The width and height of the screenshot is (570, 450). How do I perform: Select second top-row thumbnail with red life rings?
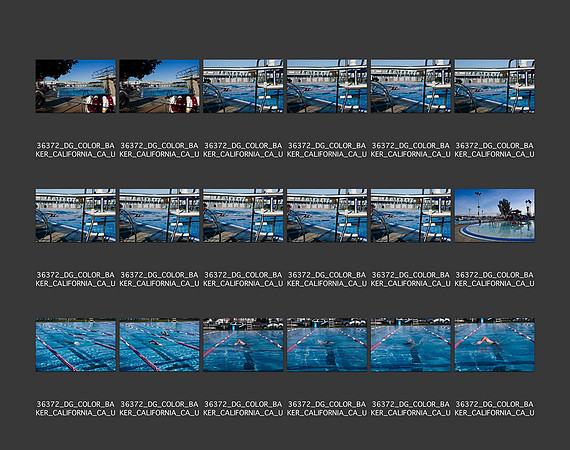159,86
